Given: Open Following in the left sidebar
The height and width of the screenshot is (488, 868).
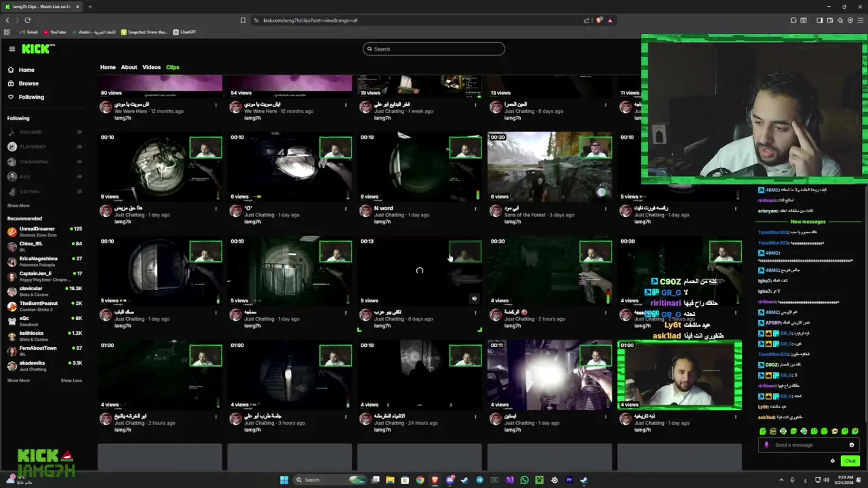Looking at the screenshot, I should (26, 97).
